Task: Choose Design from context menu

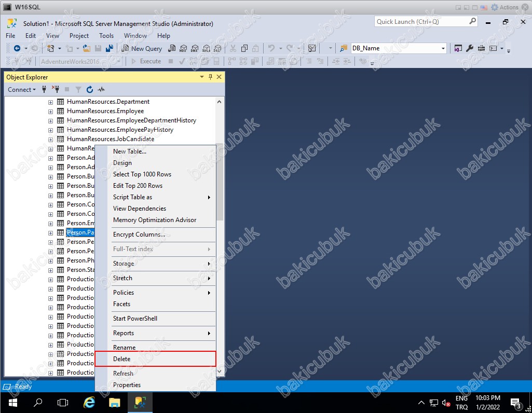Action: pos(155,163)
